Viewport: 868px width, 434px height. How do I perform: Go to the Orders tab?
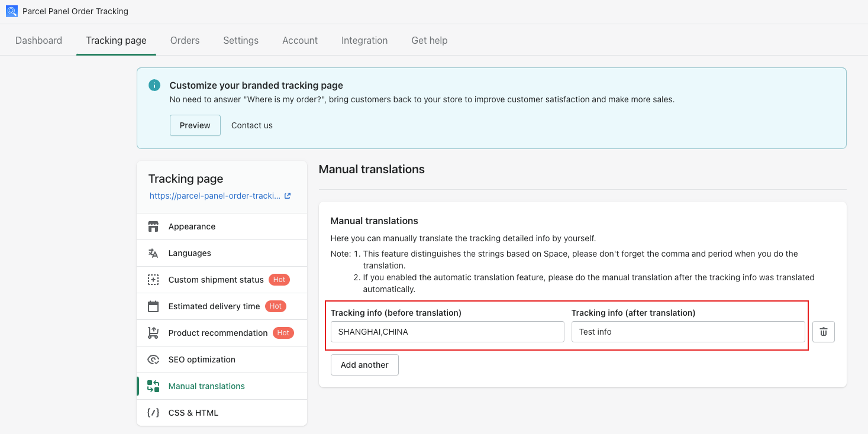click(x=185, y=40)
